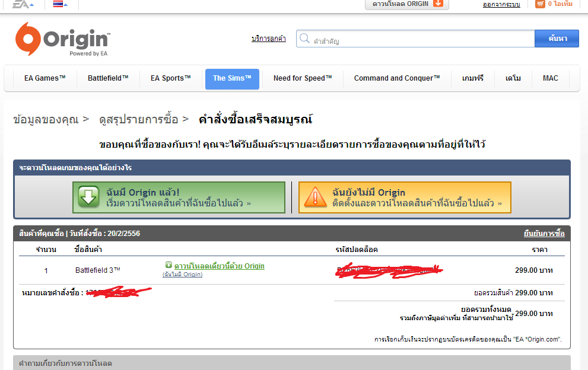Open the EA Sports menu
The height and width of the screenshot is (370, 588).
pos(171,78)
